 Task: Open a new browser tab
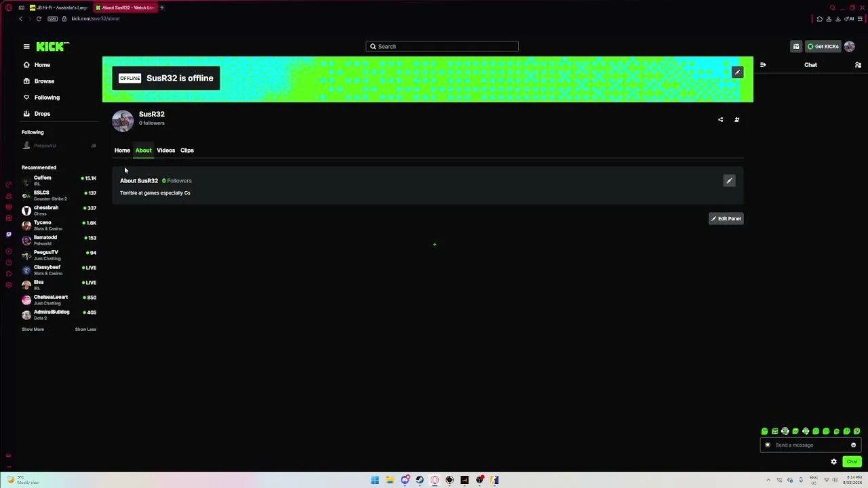[162, 7]
